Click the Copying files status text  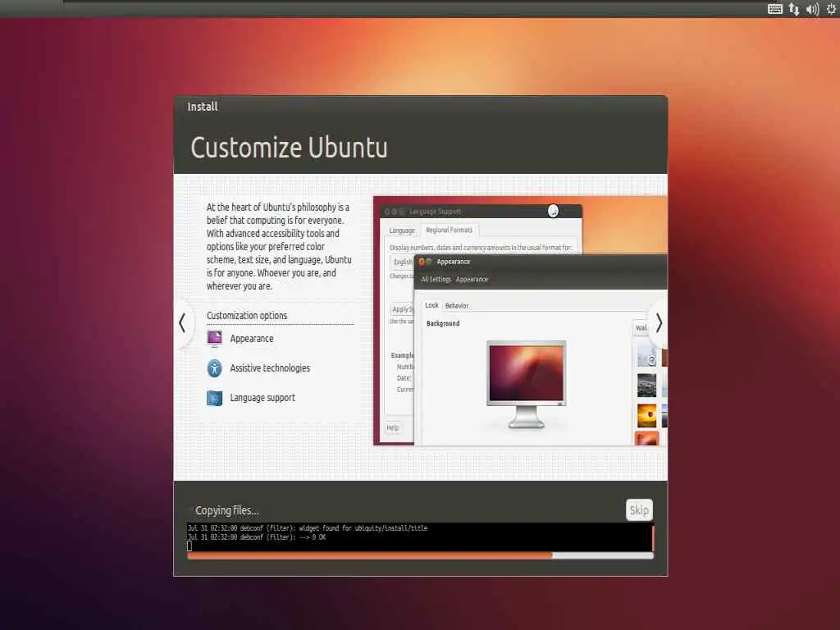tap(226, 510)
